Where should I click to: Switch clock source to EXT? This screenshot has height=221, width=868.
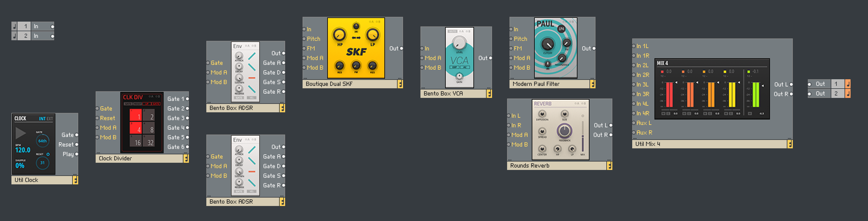tap(50, 119)
